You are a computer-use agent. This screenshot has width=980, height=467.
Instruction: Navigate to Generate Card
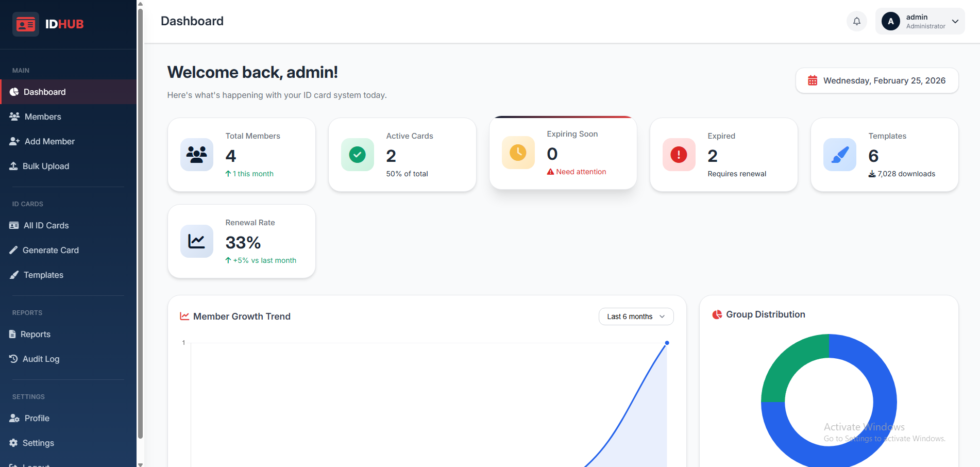(x=50, y=251)
